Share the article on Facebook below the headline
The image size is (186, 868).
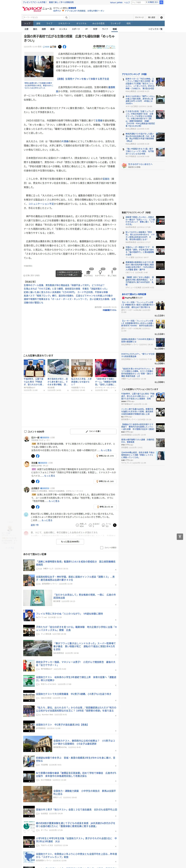[64, 47]
